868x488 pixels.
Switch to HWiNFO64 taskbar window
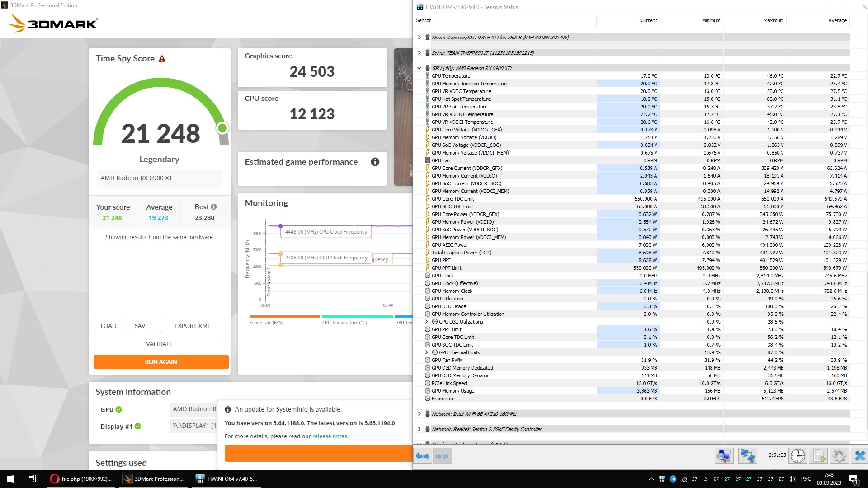click(x=226, y=479)
